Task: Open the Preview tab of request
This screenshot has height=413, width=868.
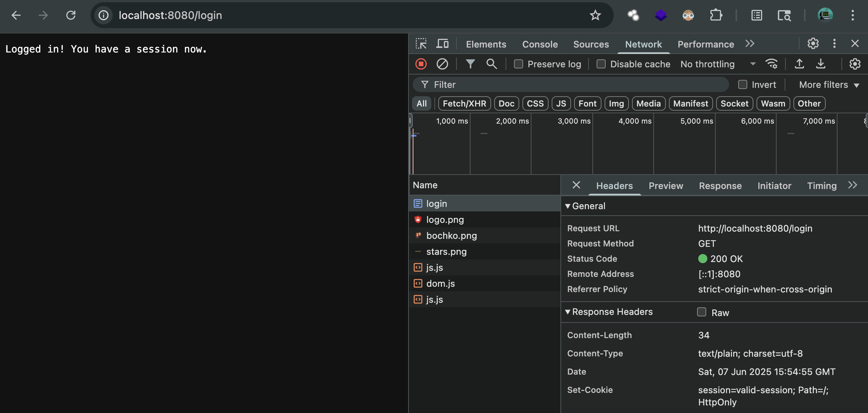Action: coord(666,186)
